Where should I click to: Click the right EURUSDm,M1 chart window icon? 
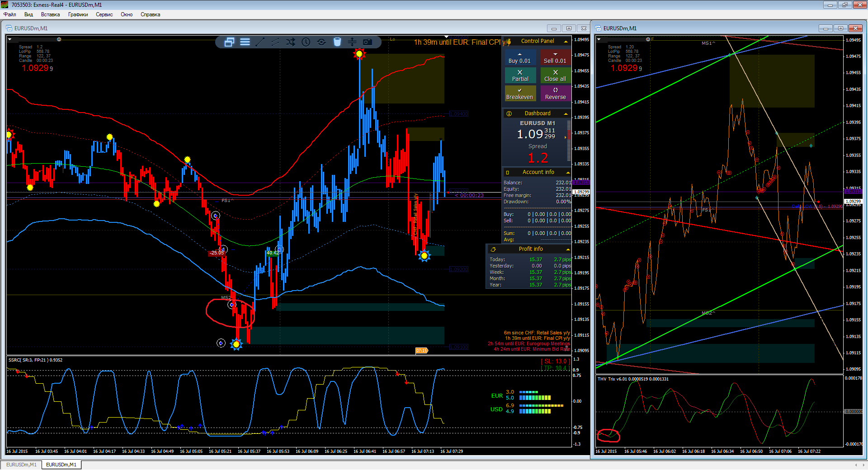(598, 28)
